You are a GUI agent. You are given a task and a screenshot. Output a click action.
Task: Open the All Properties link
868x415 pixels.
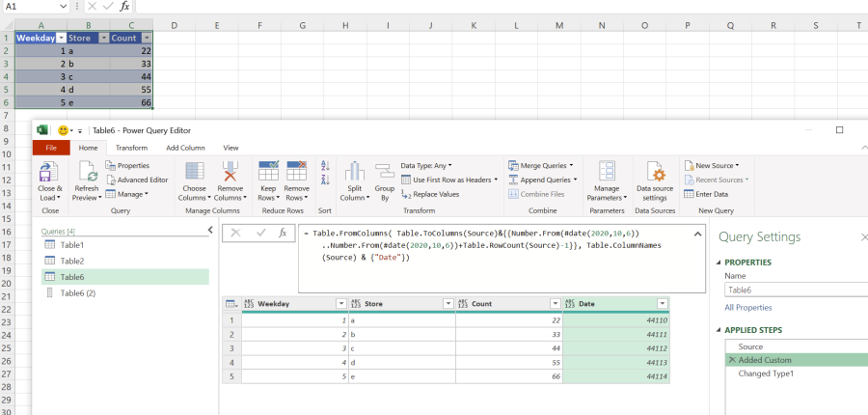coord(747,308)
